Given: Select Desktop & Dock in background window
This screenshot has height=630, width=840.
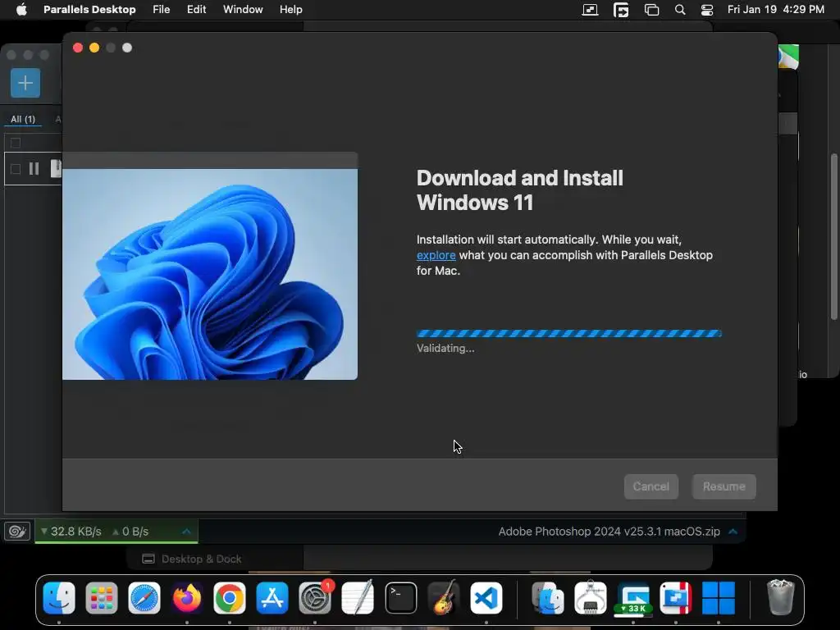Looking at the screenshot, I should [192, 559].
